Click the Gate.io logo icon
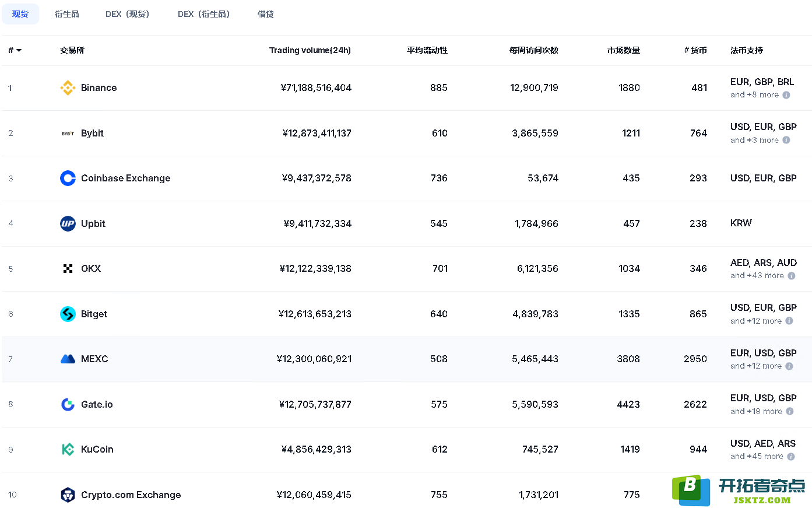Viewport: 812px width, 508px height. pos(68,404)
